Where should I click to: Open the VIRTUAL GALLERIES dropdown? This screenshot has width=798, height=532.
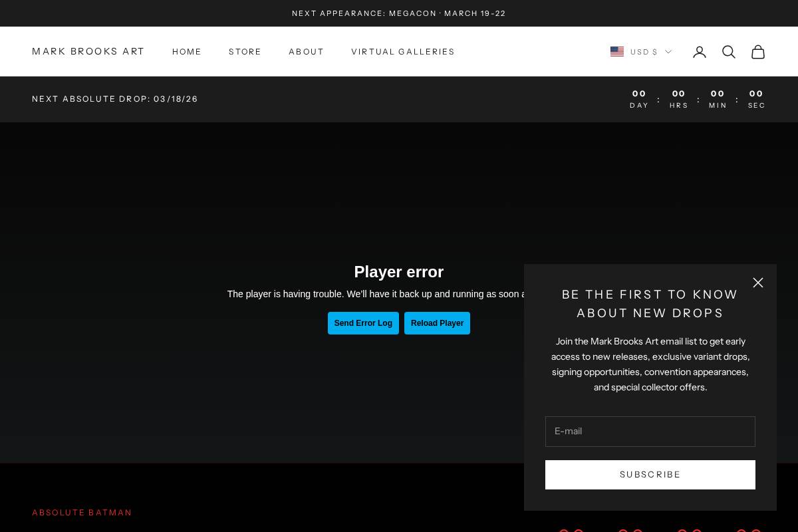(x=403, y=51)
